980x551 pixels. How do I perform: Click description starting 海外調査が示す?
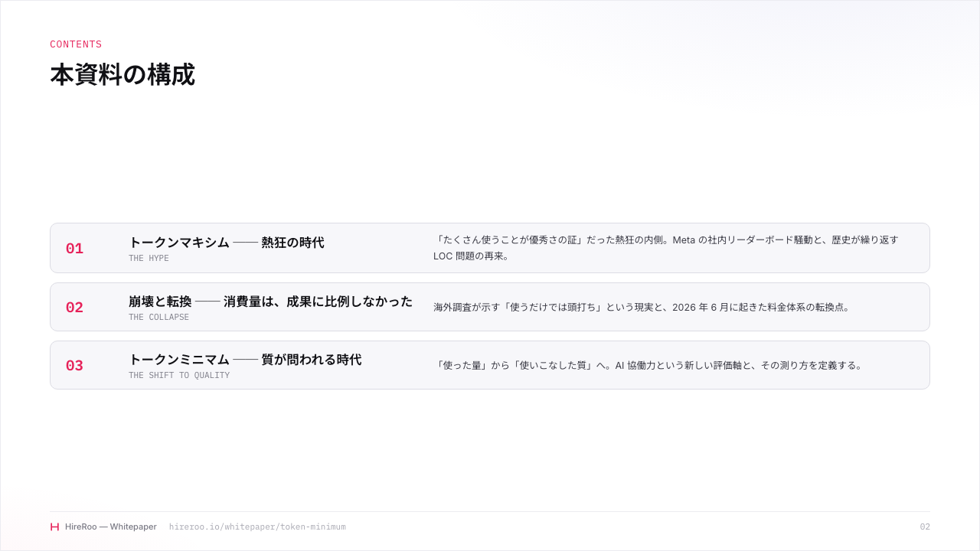tap(643, 307)
